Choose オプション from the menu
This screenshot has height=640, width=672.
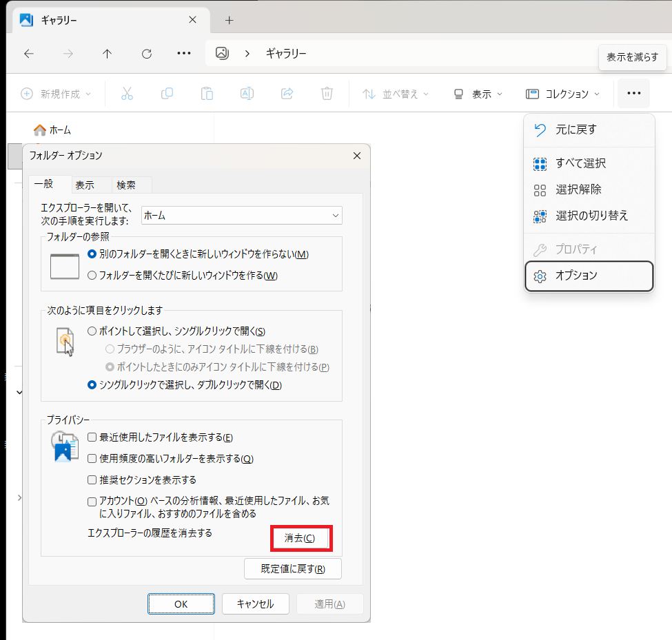coord(589,276)
